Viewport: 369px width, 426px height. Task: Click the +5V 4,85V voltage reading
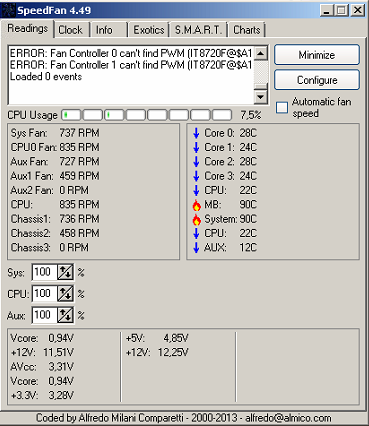tap(157, 338)
